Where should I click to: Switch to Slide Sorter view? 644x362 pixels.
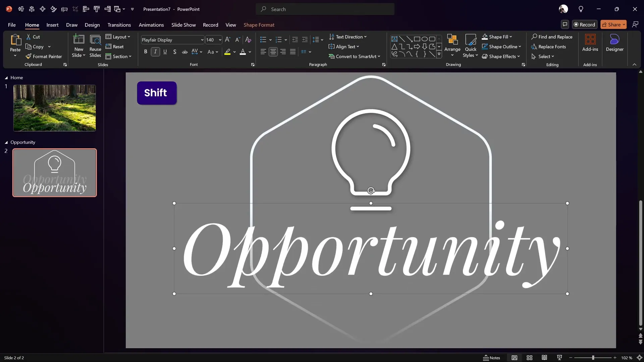coord(530,358)
